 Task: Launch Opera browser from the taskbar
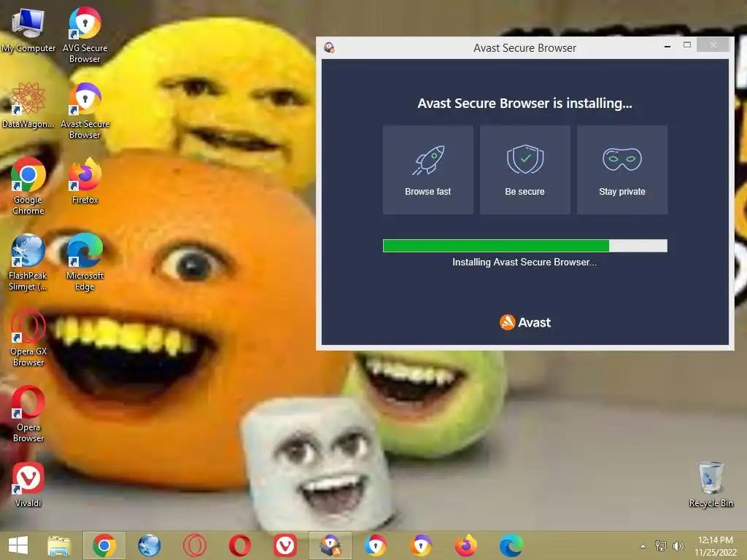(239, 545)
